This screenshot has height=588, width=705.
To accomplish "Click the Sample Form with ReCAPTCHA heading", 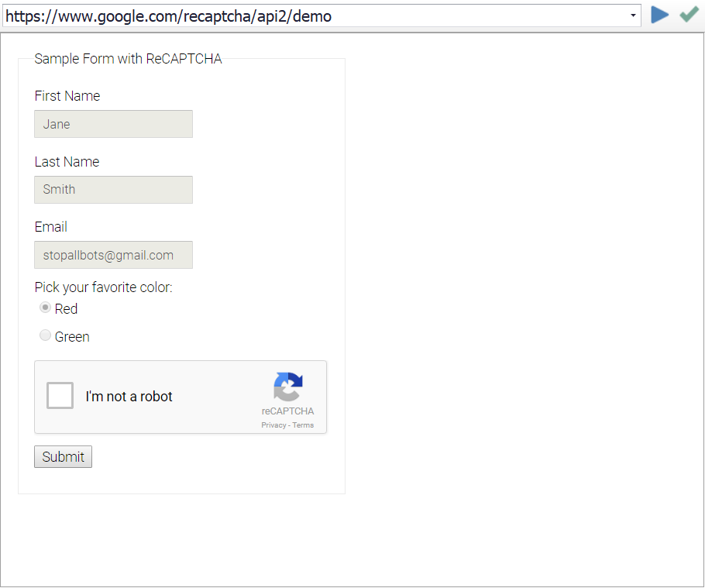I will 127,58.
